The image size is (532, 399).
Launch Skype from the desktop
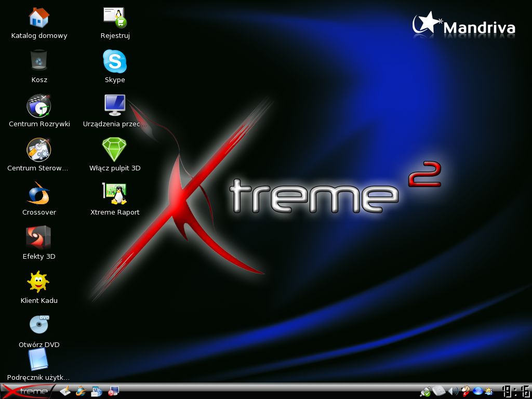[115, 61]
